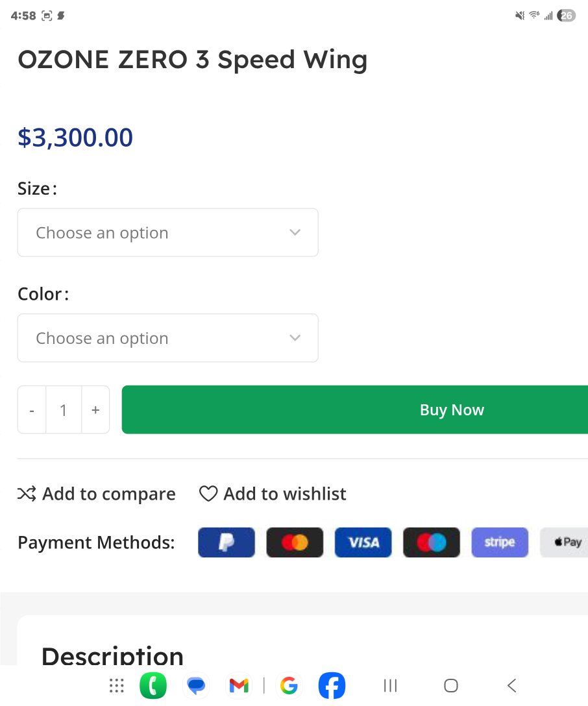Image resolution: width=588 pixels, height=706 pixels.
Task: Open the Color dropdown
Action: point(167,338)
